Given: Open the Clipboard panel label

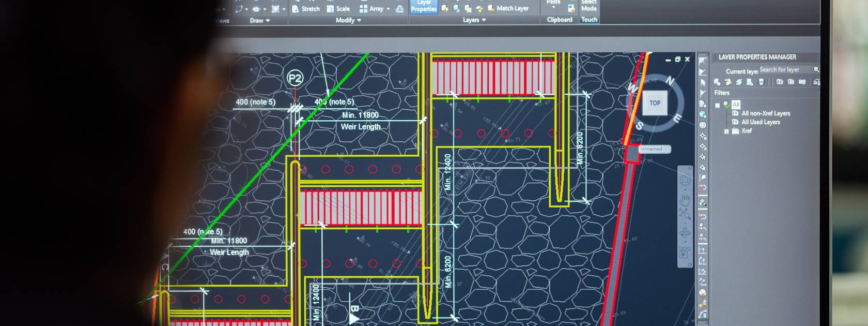Looking at the screenshot, I should point(560,20).
